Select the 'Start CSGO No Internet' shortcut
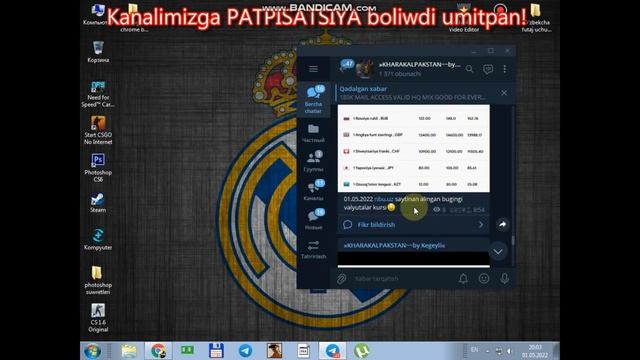This screenshot has height=360, width=640. click(x=98, y=130)
